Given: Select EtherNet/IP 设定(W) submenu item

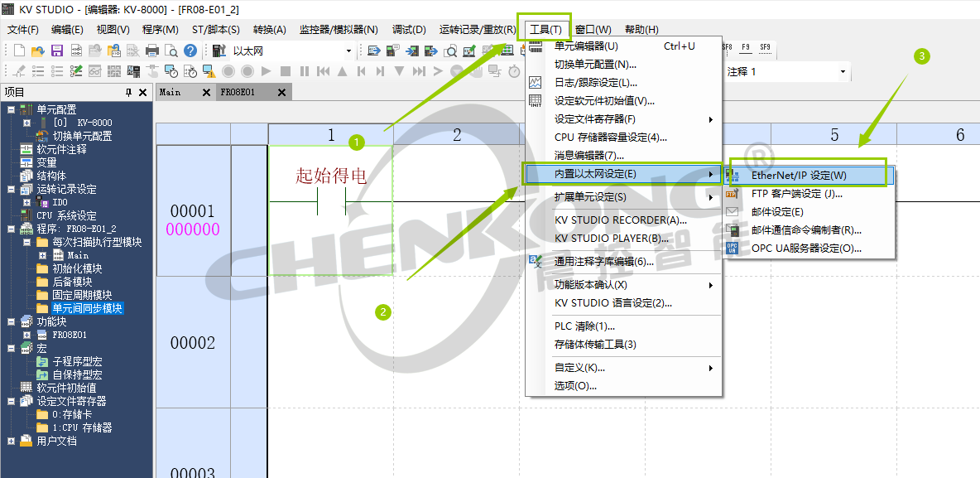Looking at the screenshot, I should tap(798, 176).
